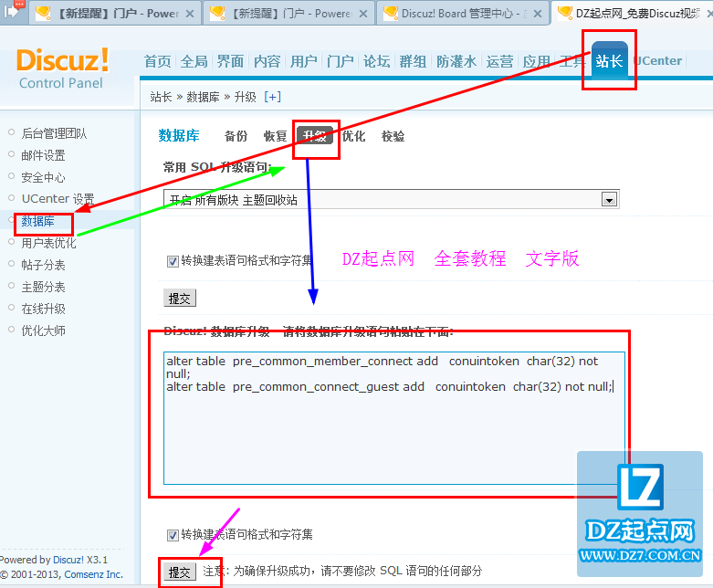Click the 站长 breadcrumb text
713x588 pixels.
pyautogui.click(x=161, y=97)
